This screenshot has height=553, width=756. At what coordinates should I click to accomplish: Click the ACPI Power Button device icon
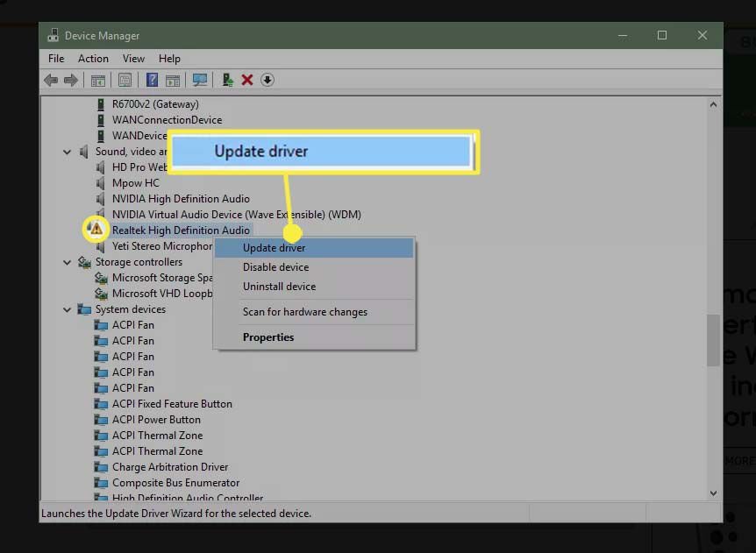coord(101,420)
